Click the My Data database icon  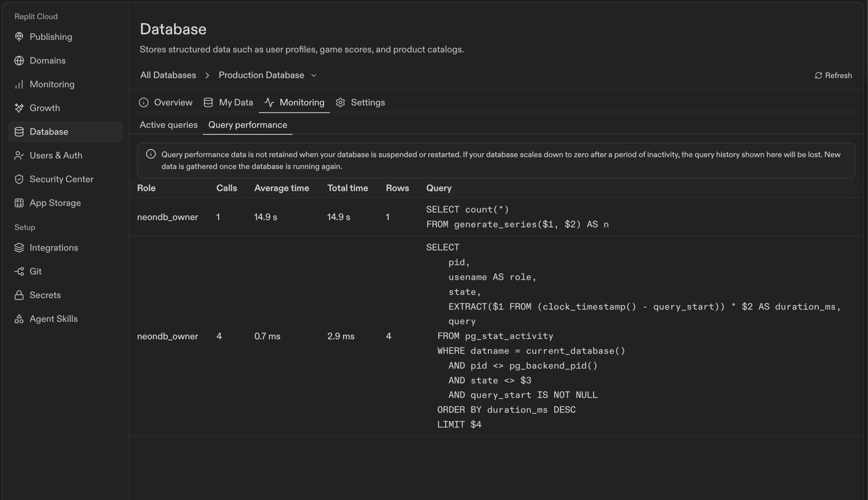tap(208, 102)
